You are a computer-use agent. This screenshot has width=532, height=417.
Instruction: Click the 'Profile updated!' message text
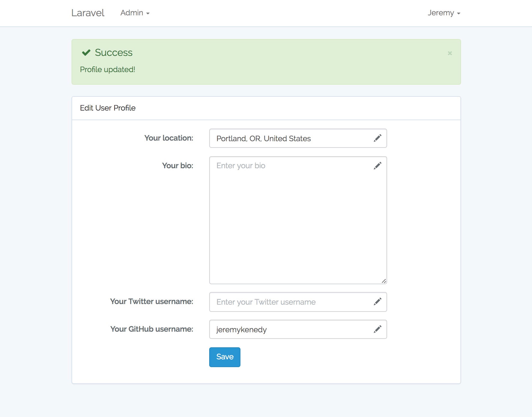(108, 69)
